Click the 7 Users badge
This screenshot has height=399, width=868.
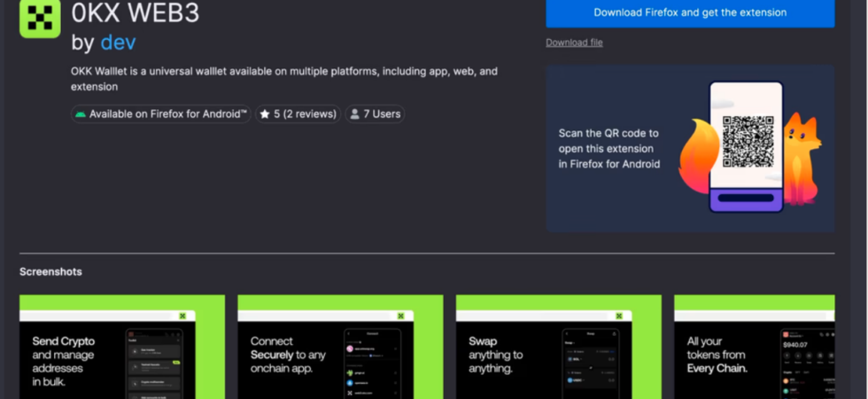click(375, 114)
